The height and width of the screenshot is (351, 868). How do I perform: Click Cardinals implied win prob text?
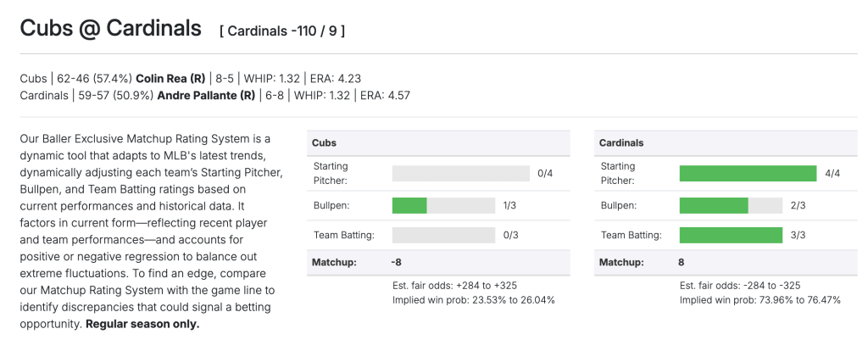760,300
